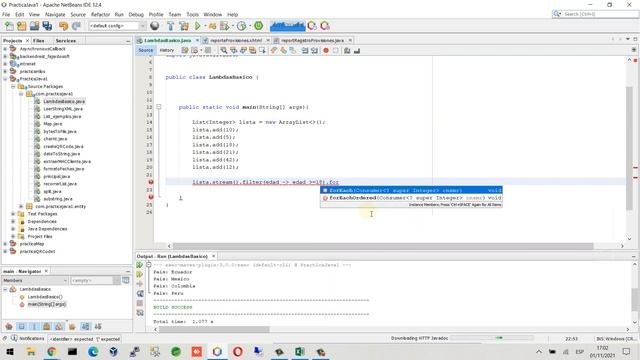Select forEachOrdered completion suggestion
This screenshot has height=360, width=640.
[411, 198]
